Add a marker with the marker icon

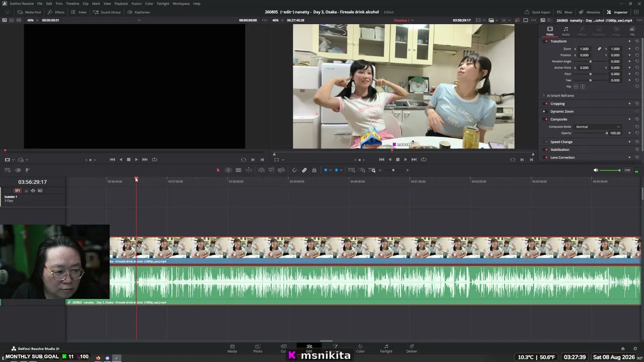[336, 170]
